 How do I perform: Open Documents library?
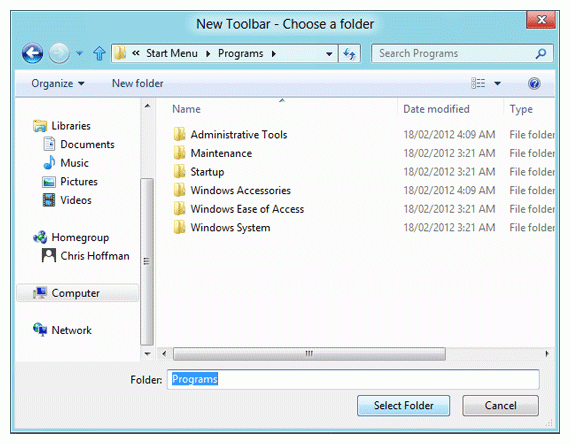click(x=87, y=144)
